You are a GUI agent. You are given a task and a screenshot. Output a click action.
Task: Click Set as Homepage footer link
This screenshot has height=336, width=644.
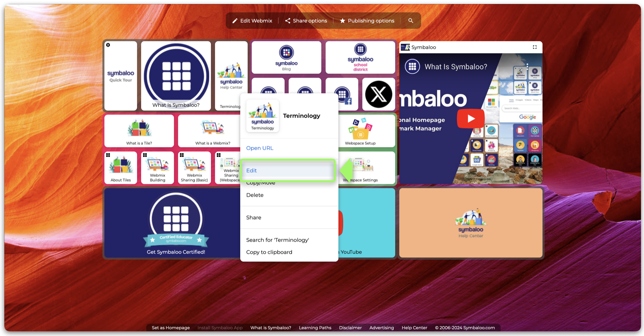click(x=171, y=328)
